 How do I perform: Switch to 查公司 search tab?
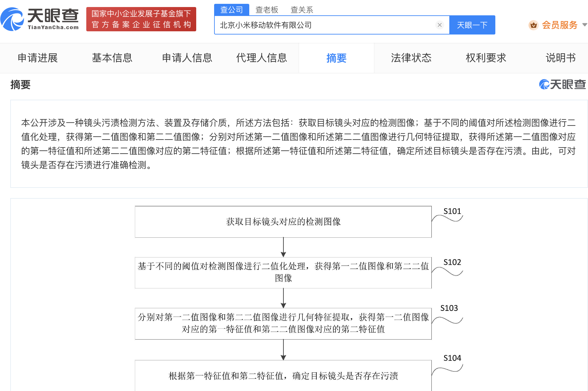(232, 10)
